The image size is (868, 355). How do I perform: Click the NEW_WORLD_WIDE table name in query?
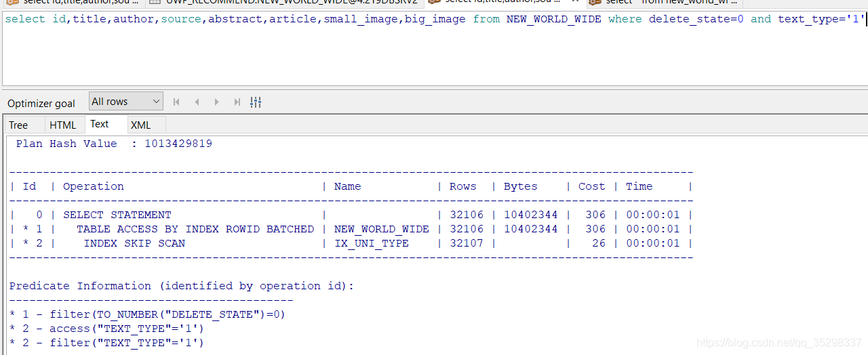point(554,19)
